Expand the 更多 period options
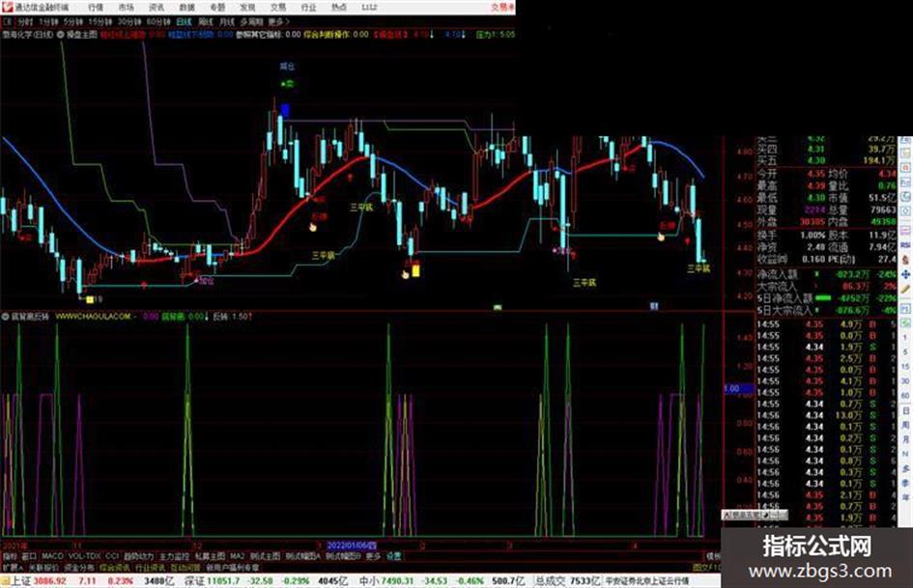This screenshot has height=588, width=913. pyautogui.click(x=278, y=22)
